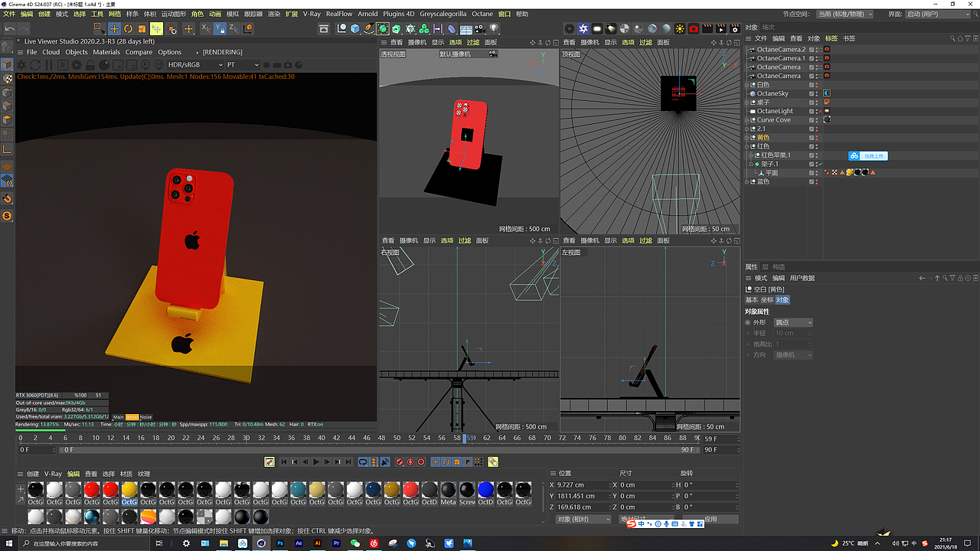The width and height of the screenshot is (980, 551).
Task: Click the Y position field 1811.451 cm
Action: click(583, 496)
